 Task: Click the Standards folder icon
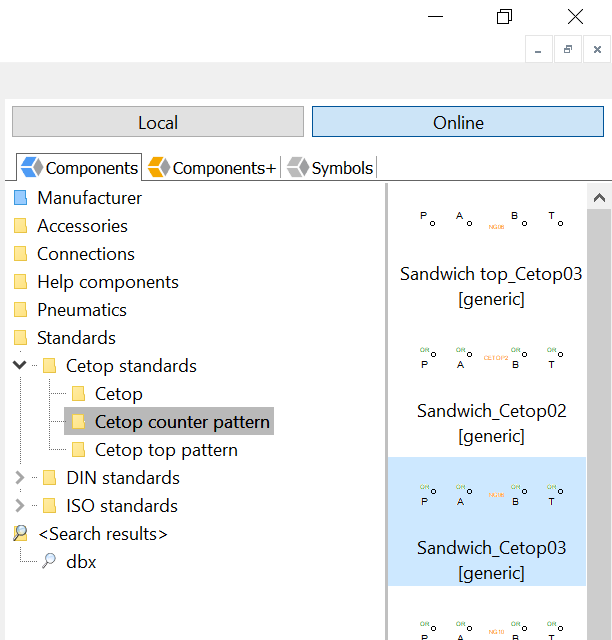(x=20, y=338)
